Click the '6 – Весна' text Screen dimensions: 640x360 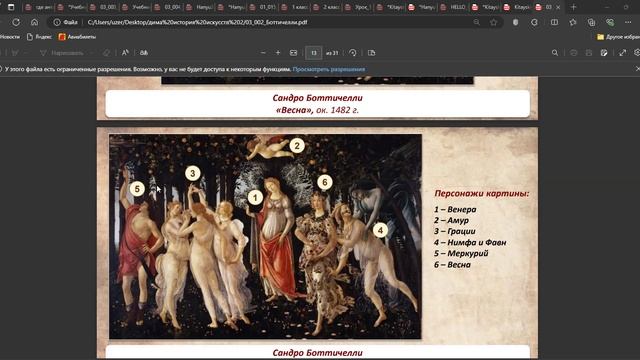coord(452,264)
